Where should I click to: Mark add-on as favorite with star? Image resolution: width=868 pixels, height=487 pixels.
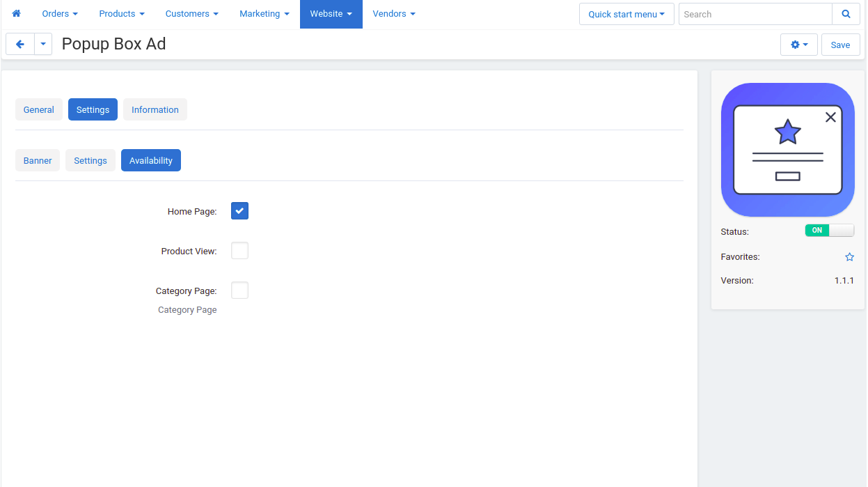pos(849,257)
